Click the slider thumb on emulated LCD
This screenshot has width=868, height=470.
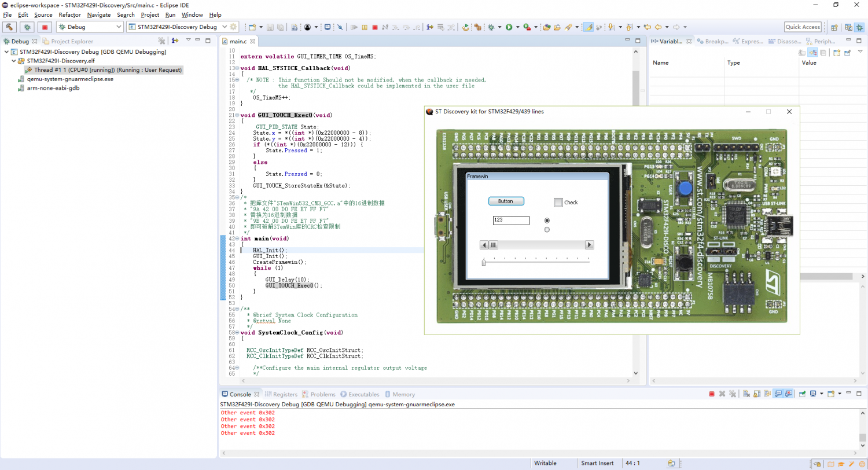pyautogui.click(x=484, y=263)
